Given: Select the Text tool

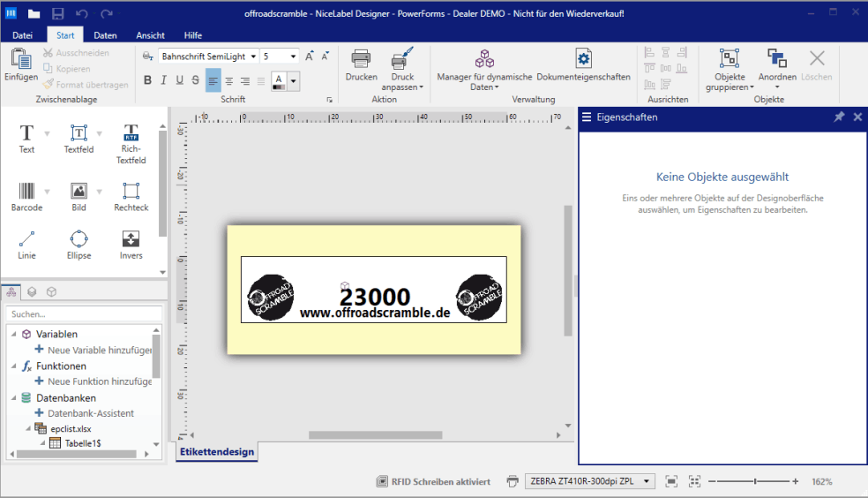Looking at the screenshot, I should (26, 139).
